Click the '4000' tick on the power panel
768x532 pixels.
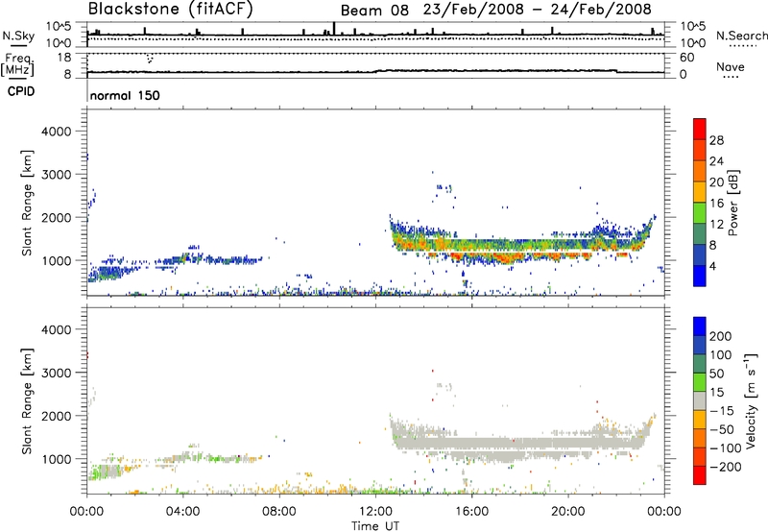click(56, 132)
